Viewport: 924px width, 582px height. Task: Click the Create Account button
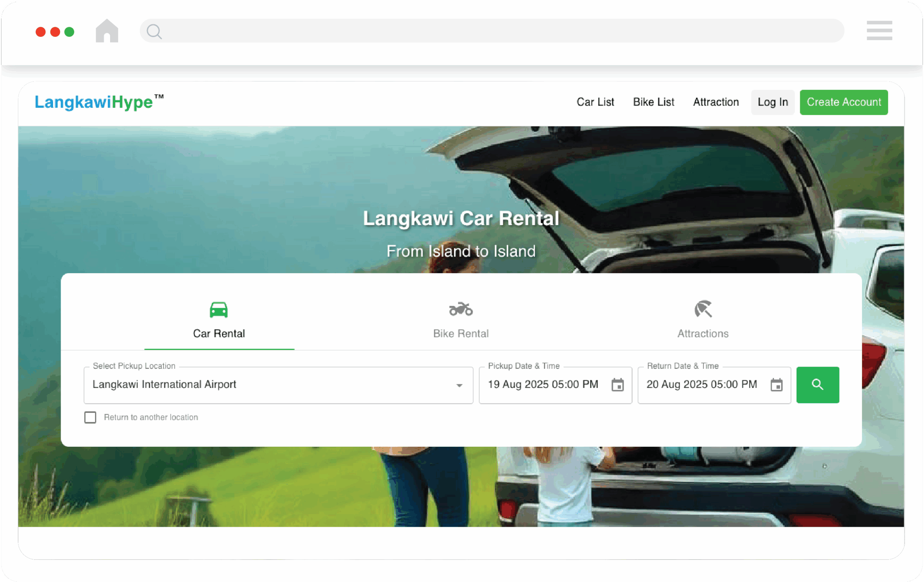844,102
